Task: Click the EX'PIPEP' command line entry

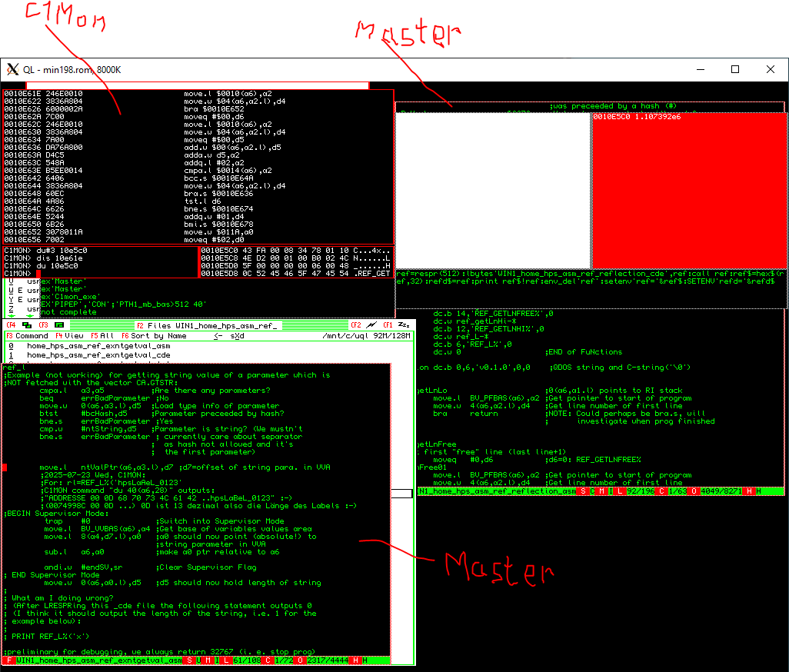Action: click(123, 304)
